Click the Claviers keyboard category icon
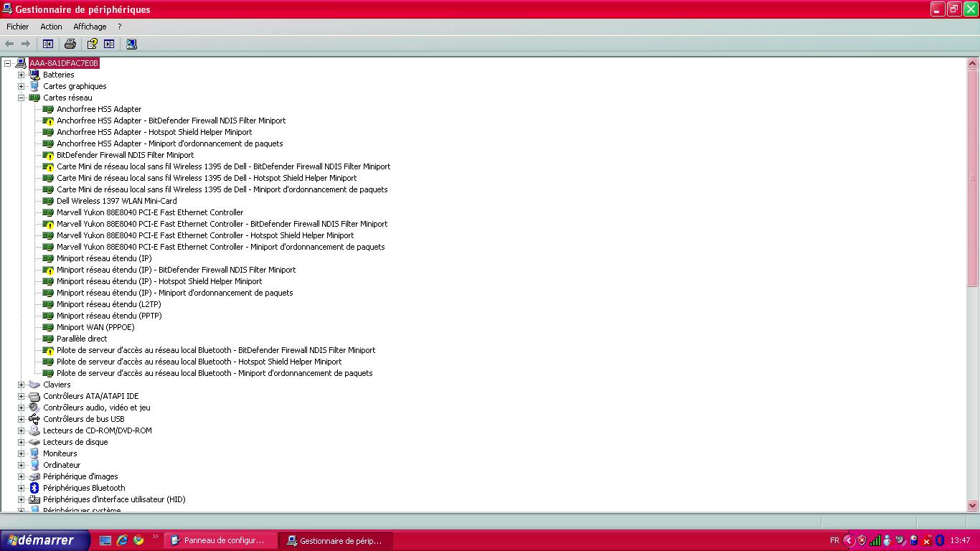This screenshot has height=551, width=980. click(34, 385)
